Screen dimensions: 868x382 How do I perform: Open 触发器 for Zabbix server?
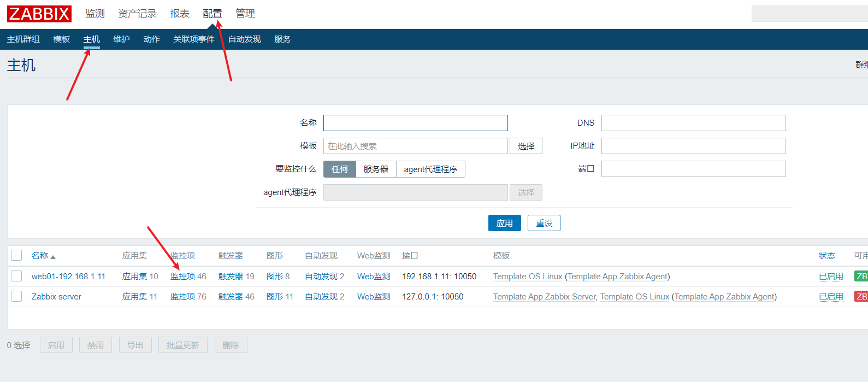coord(231,297)
